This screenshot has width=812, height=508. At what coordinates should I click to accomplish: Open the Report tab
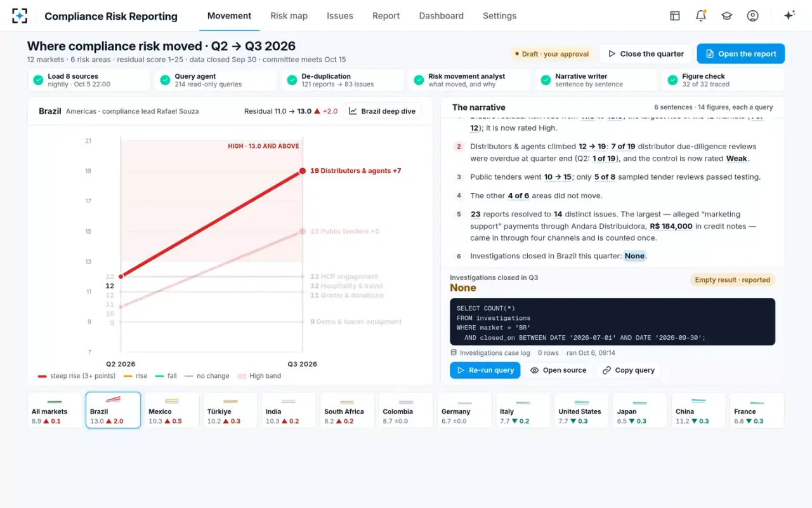pos(386,16)
